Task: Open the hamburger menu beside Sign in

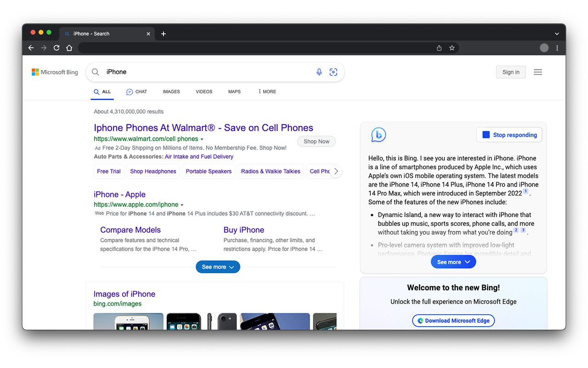Action: [537, 72]
